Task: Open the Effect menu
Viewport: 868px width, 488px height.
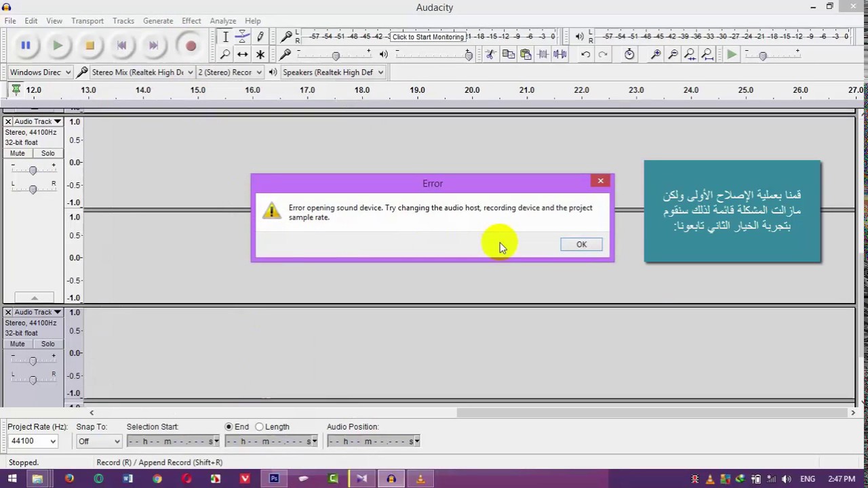Action: (191, 21)
